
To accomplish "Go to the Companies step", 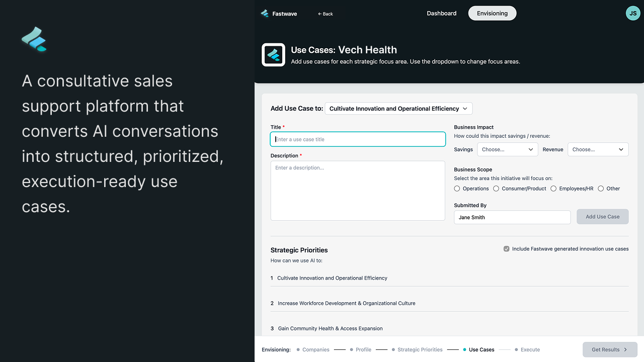I will (313, 349).
